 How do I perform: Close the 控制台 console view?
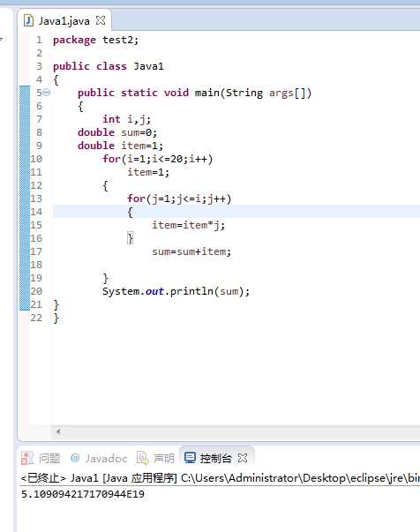pos(243,459)
